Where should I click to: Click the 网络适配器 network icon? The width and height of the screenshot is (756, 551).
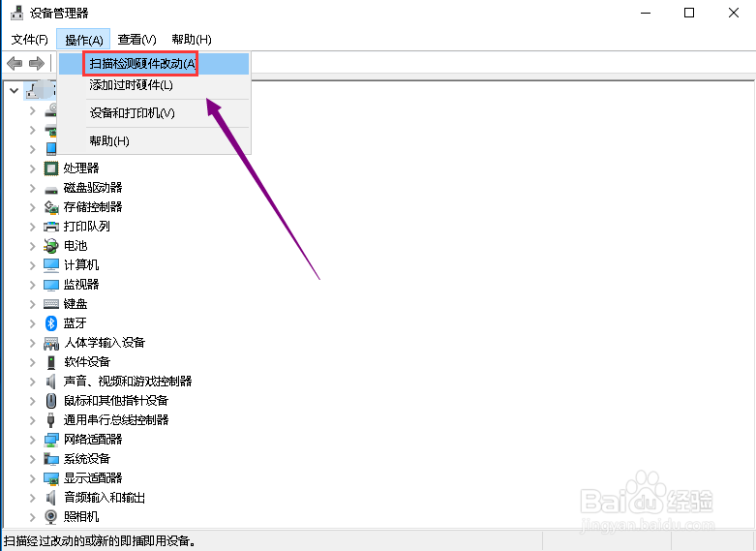51,440
